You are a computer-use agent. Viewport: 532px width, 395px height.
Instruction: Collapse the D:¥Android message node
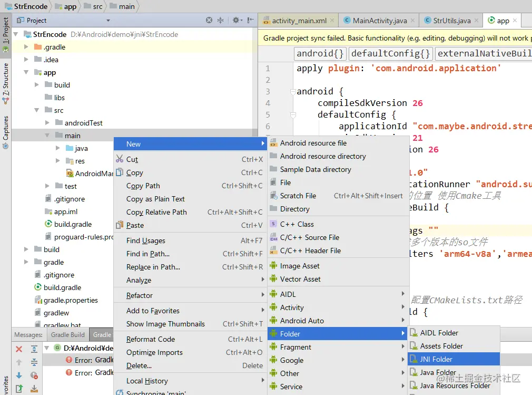[47, 348]
